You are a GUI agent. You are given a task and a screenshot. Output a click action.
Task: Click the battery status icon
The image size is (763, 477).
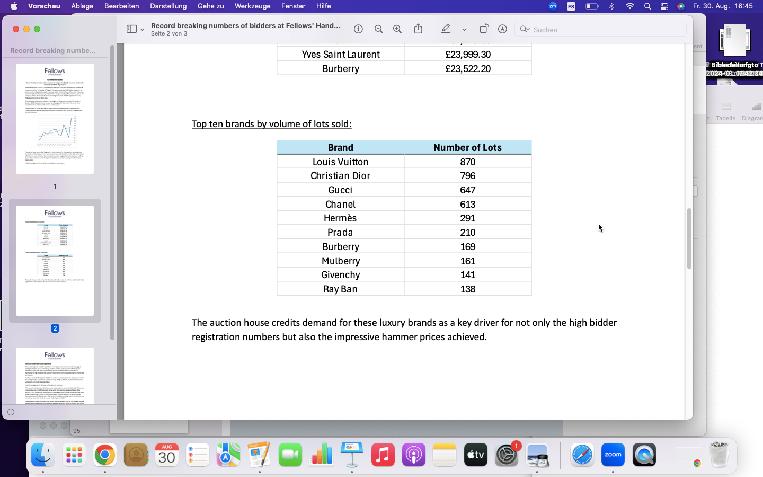(x=592, y=6)
